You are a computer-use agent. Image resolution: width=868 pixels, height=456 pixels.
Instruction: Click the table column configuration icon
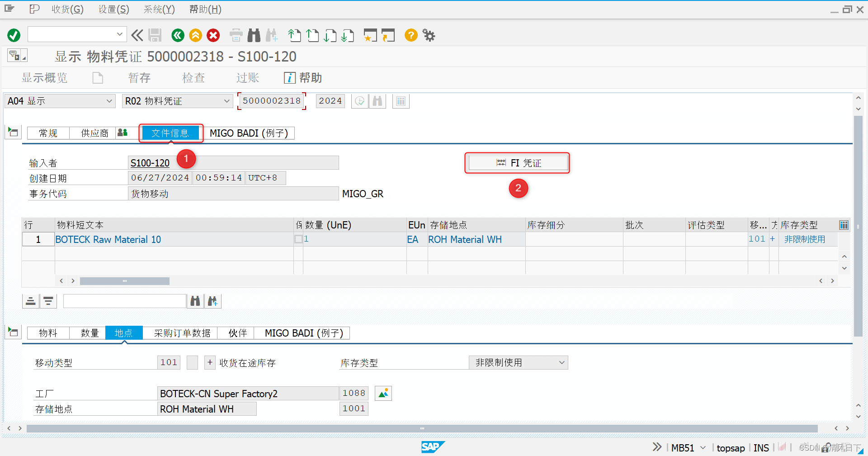(x=844, y=225)
